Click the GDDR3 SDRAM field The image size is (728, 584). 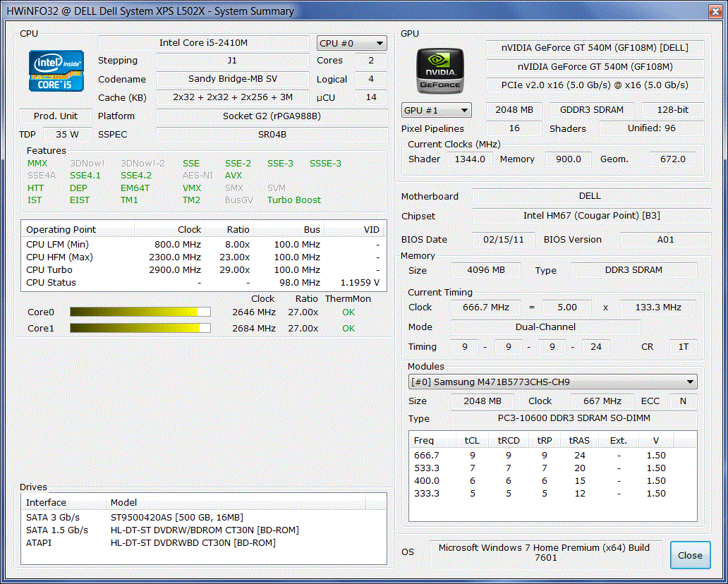coord(591,110)
